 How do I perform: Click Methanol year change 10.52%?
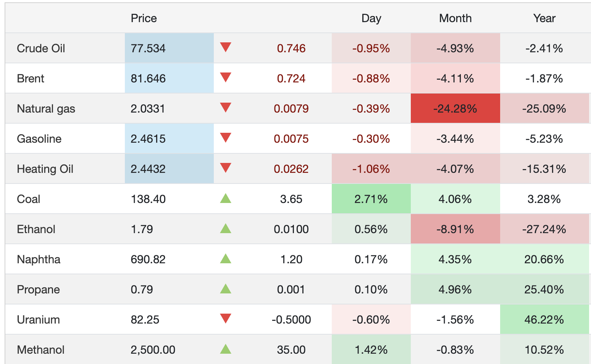(x=544, y=350)
